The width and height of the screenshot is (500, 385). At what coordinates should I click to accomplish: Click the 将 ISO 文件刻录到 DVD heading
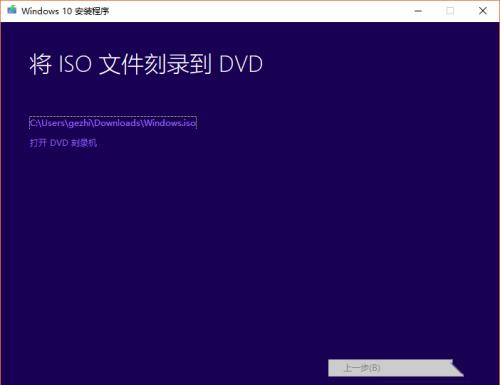click(x=146, y=64)
